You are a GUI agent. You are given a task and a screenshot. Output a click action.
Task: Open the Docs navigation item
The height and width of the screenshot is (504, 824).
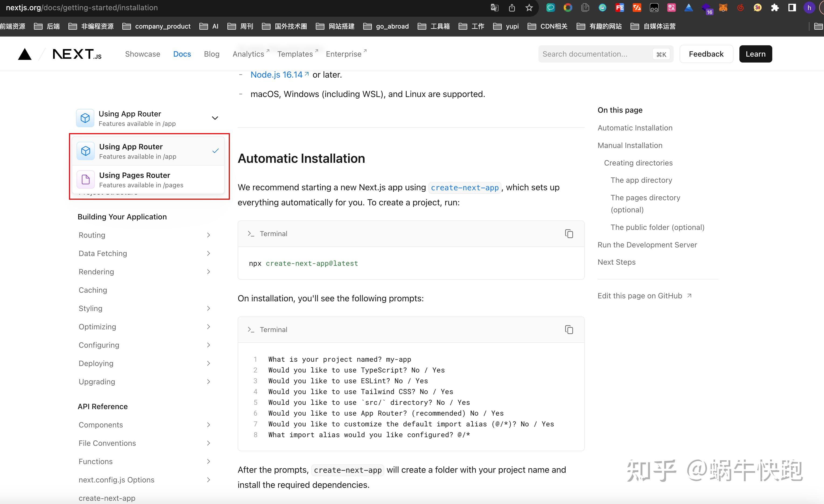pyautogui.click(x=182, y=54)
